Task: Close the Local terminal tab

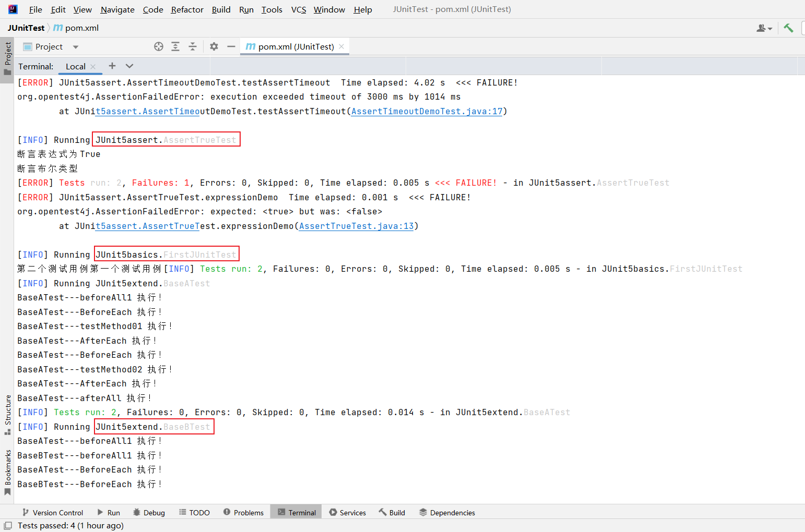Action: (x=93, y=66)
